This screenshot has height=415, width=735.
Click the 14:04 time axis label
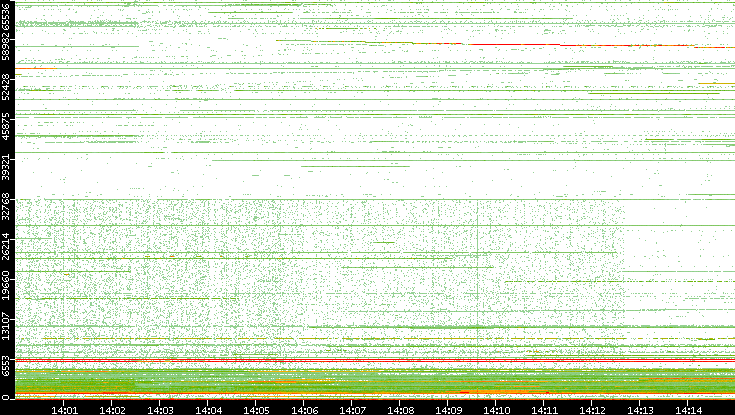[x=208, y=410]
